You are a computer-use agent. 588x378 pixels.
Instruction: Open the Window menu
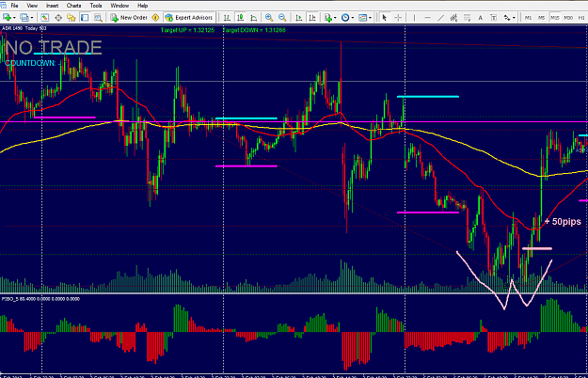pyautogui.click(x=119, y=6)
